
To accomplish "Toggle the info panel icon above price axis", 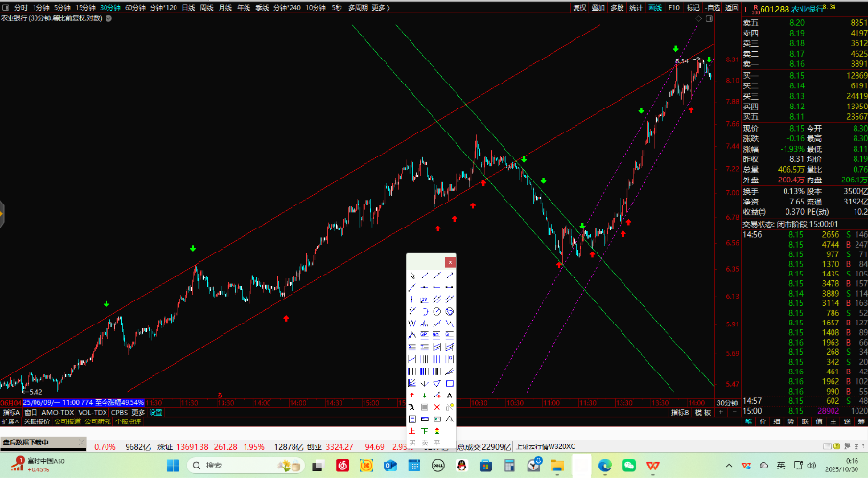I will [x=709, y=18].
